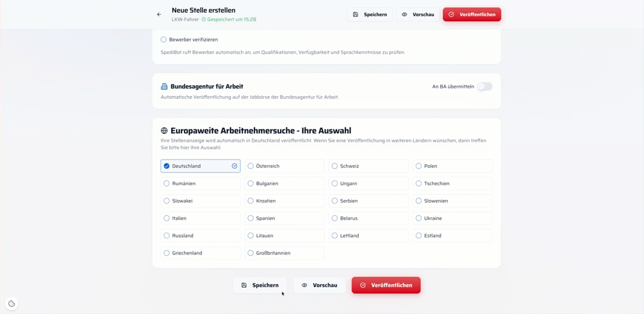Click the Bundesagentur für Arbeit building icon
Viewport: 644px width, 314px height.
click(164, 87)
